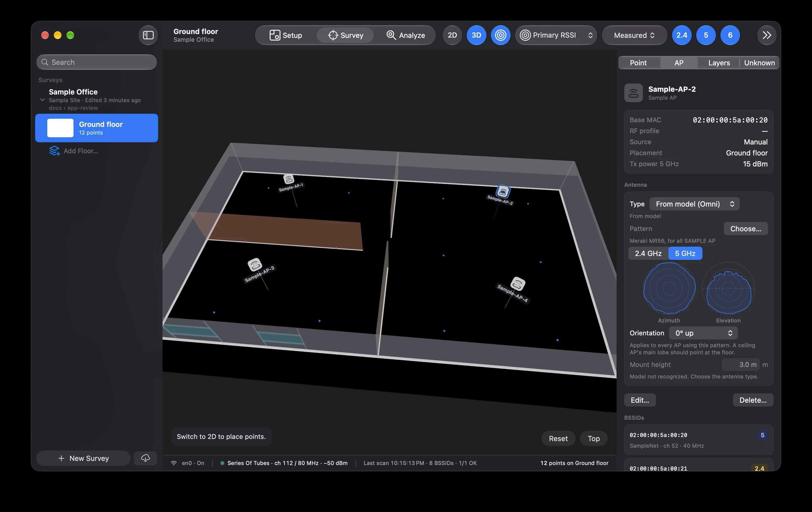Click the search magnifier icon
This screenshot has height=512, width=812.
[44, 62]
